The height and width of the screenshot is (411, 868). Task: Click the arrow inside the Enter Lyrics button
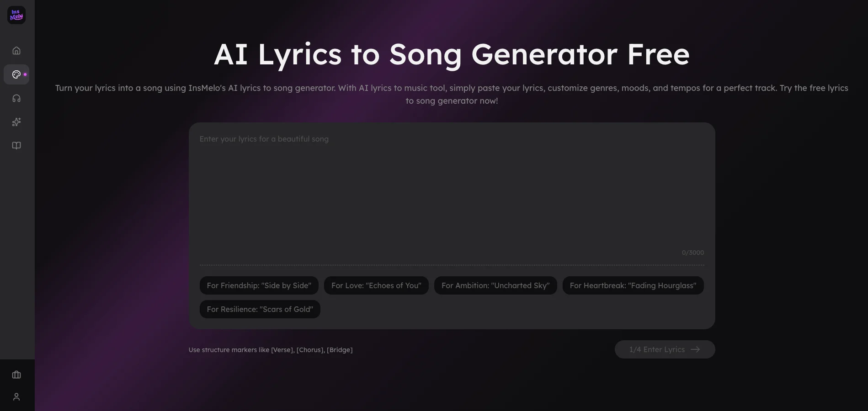point(695,349)
